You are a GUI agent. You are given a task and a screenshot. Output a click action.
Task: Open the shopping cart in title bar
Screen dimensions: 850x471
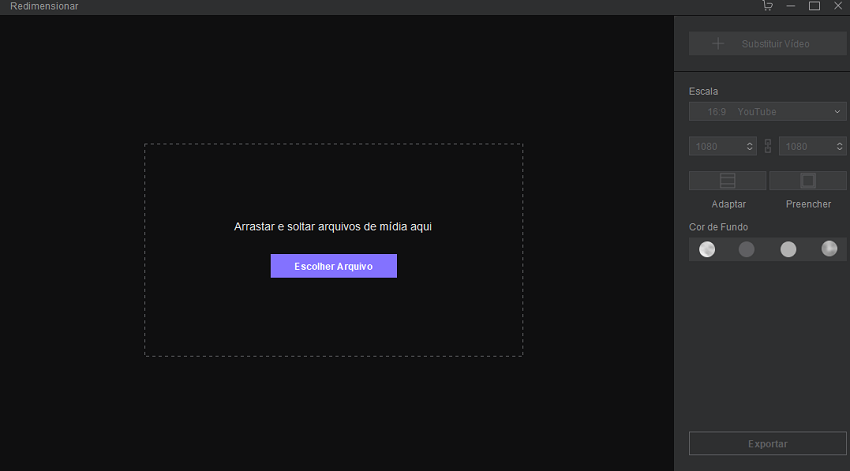(x=767, y=6)
